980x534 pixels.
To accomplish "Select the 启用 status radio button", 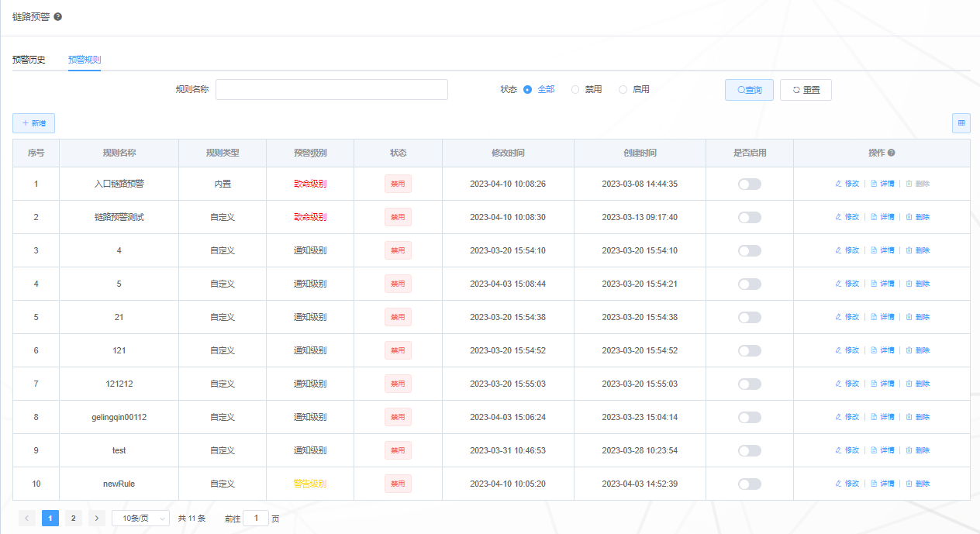I will pyautogui.click(x=623, y=89).
